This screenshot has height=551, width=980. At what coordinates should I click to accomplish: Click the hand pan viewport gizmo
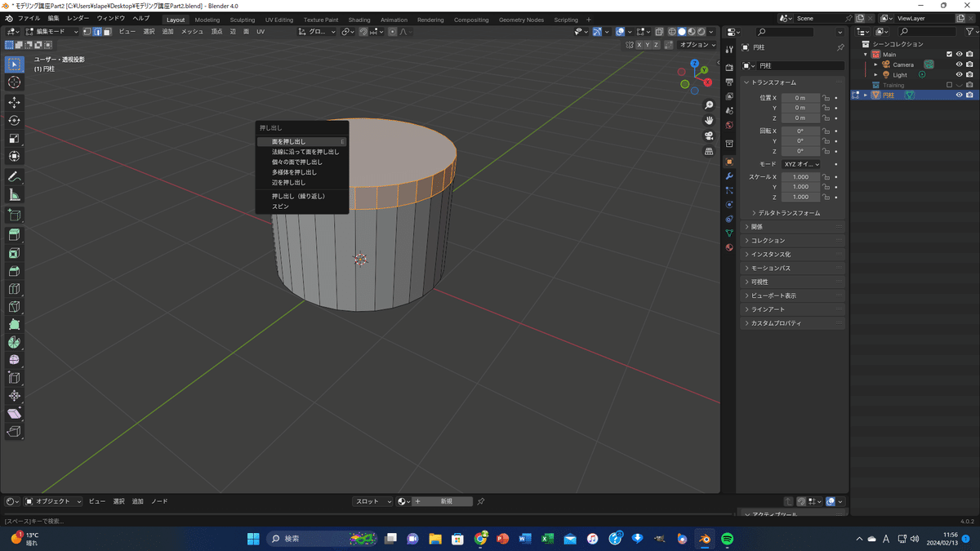pos(709,120)
